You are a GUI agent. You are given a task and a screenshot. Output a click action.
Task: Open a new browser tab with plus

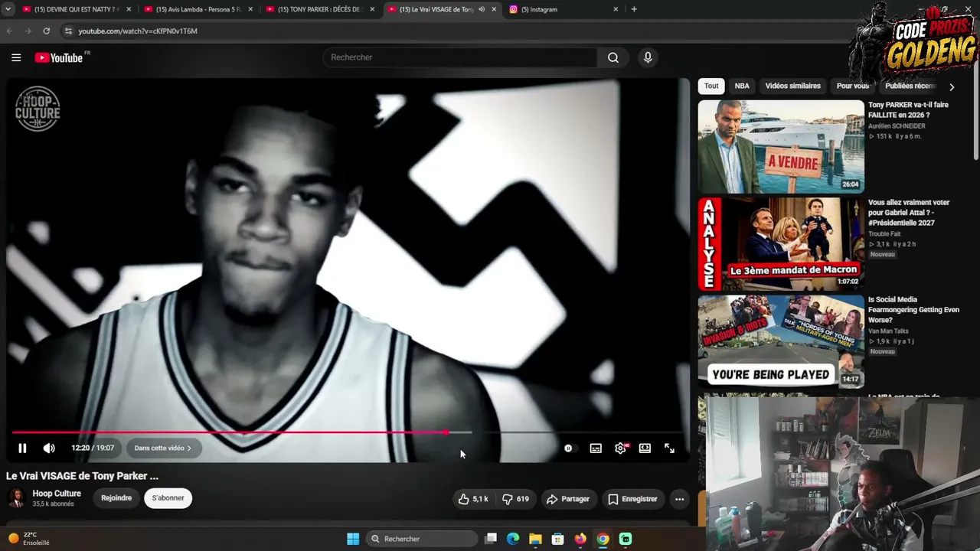point(634,9)
